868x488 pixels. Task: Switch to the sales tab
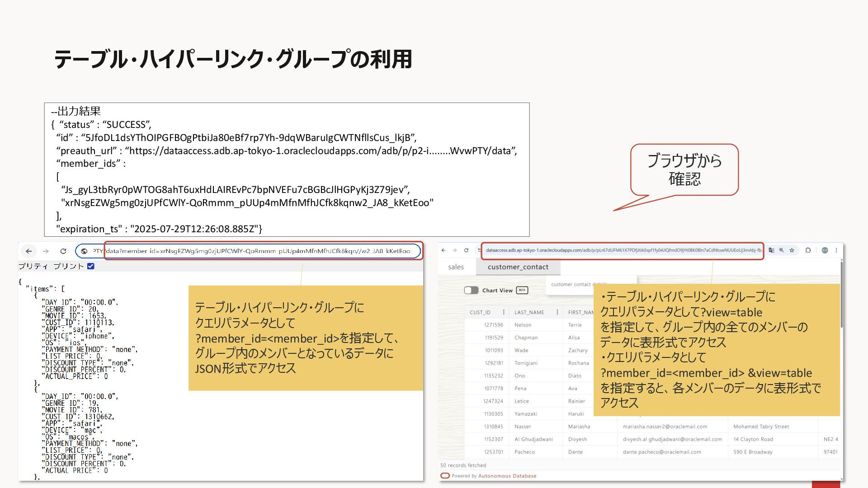[x=456, y=267]
